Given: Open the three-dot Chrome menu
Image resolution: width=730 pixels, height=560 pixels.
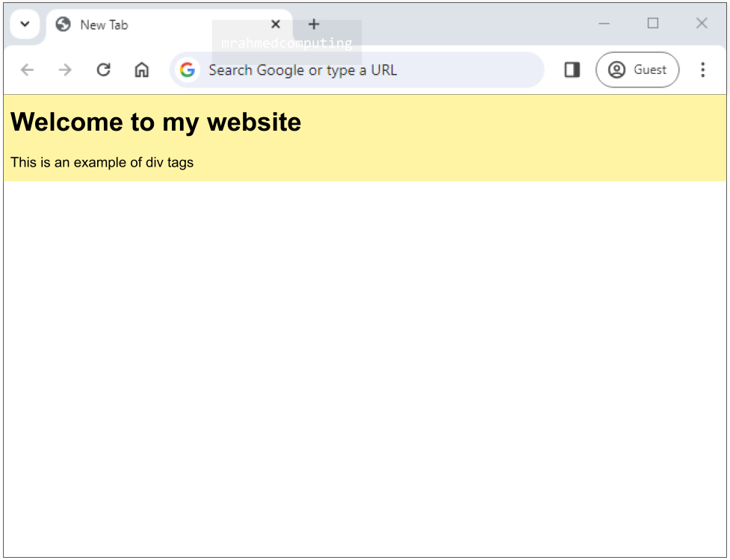Looking at the screenshot, I should (x=703, y=69).
